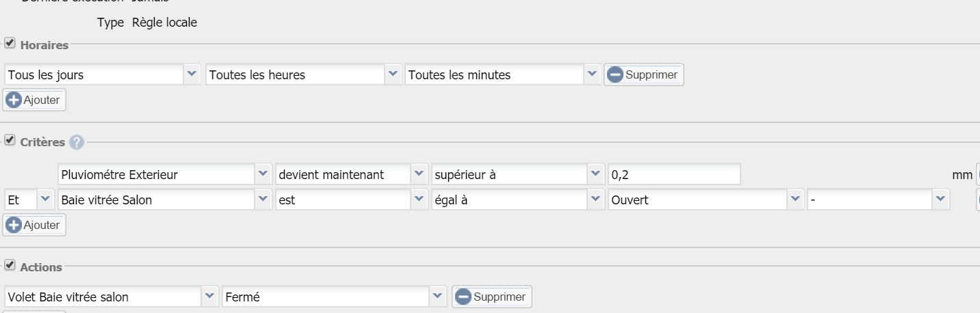
Task: Open the Tous les jours dropdown
Action: click(103, 74)
